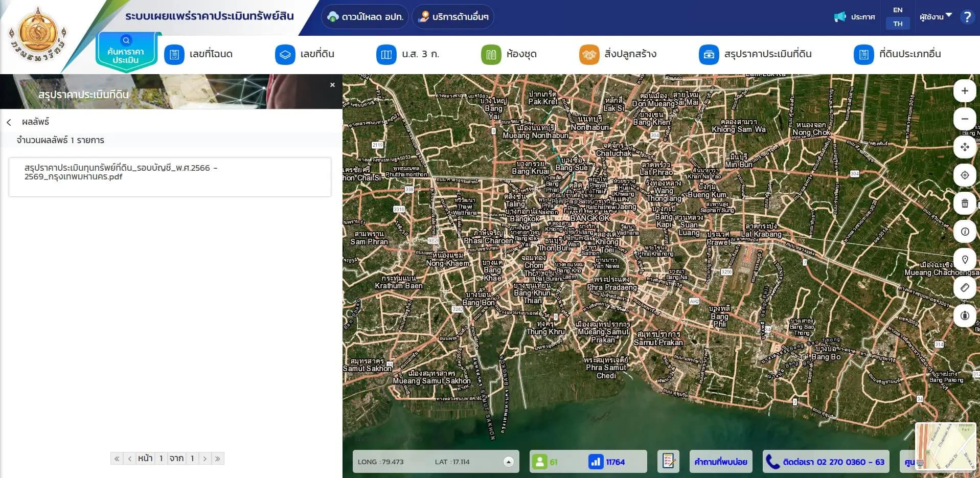Activate the ruler measurement tool
Image resolution: width=980 pixels, height=478 pixels.
coord(964,288)
